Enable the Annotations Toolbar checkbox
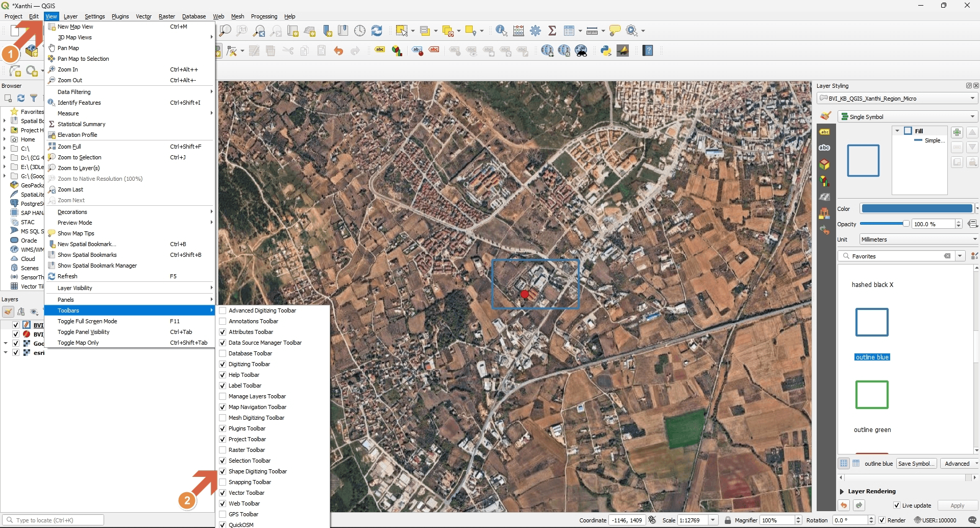Viewport: 980px width, 528px height. point(223,321)
